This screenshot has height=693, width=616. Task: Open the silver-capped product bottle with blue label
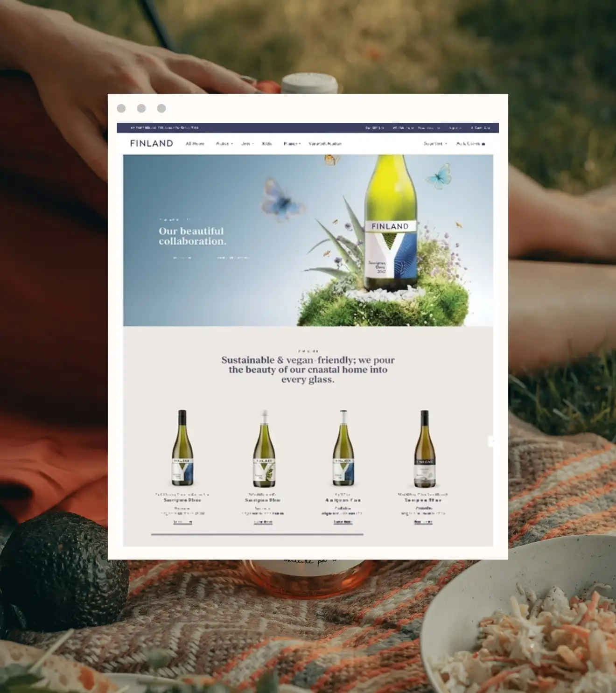pos(343,448)
